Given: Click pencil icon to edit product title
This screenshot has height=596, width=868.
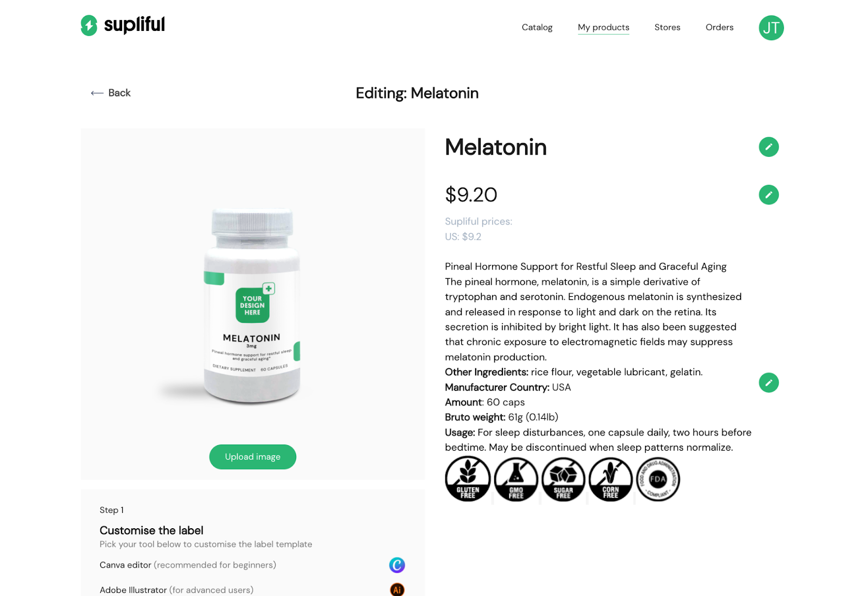Looking at the screenshot, I should pyautogui.click(x=769, y=146).
